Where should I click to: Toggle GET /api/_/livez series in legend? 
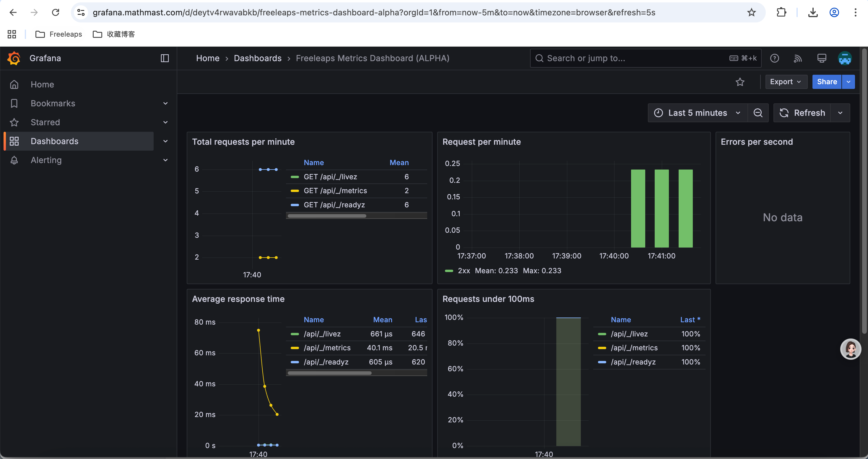[330, 177]
